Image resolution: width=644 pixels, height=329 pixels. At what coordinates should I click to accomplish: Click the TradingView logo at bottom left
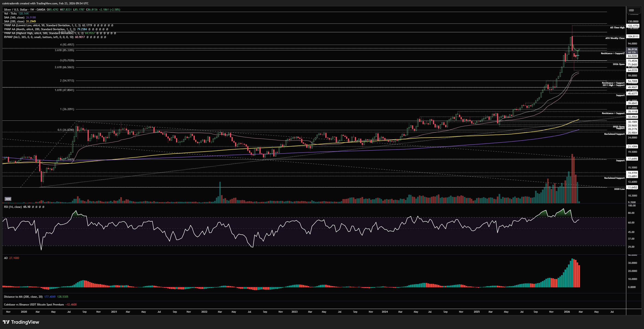[21, 322]
